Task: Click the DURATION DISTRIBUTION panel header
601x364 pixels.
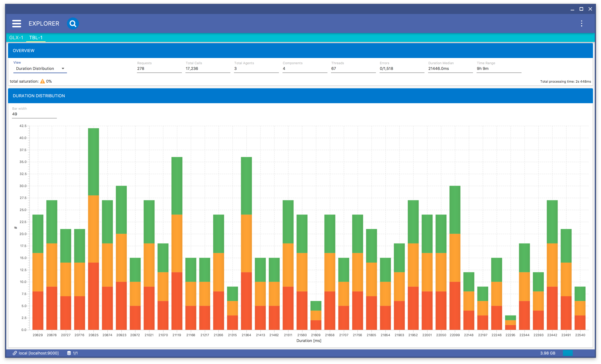Action: pyautogui.click(x=300, y=96)
